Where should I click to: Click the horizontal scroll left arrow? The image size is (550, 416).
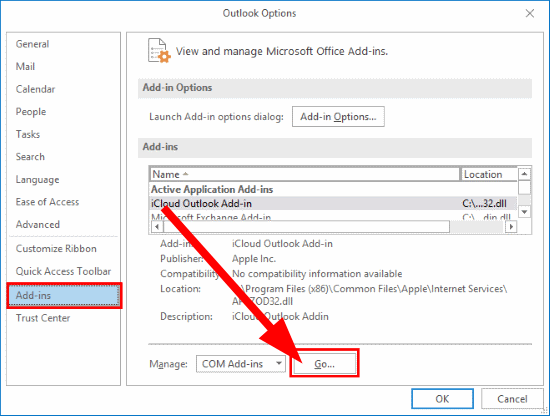tap(157, 227)
